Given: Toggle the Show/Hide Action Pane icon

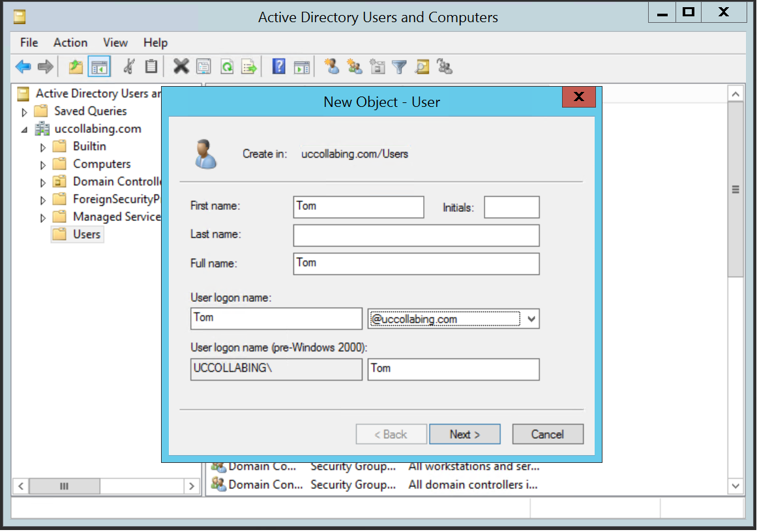Looking at the screenshot, I should point(302,66).
